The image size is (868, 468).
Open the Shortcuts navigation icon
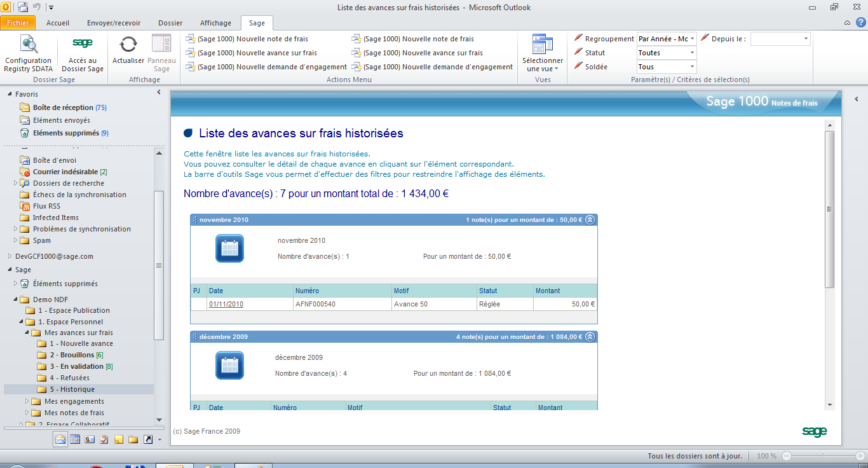tap(148, 439)
